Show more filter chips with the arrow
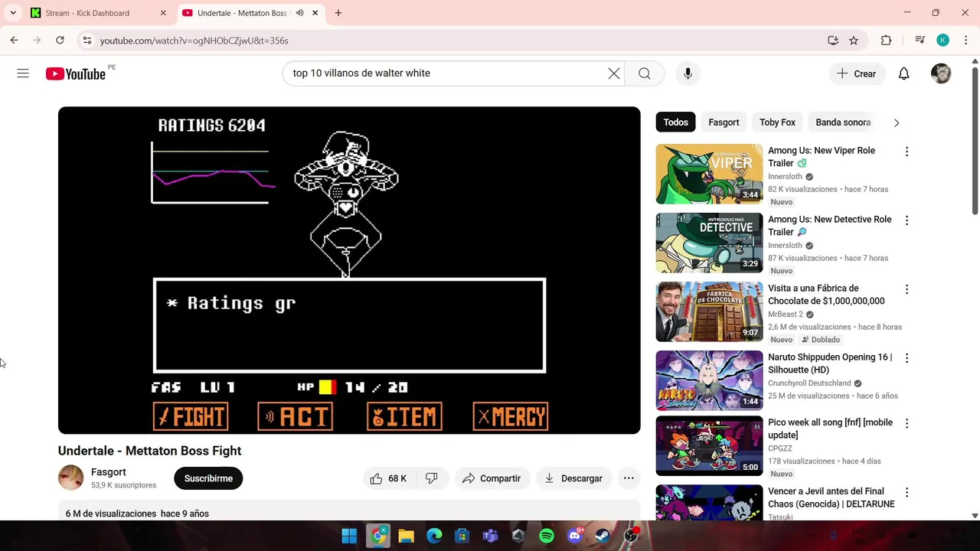This screenshot has width=980, height=551. tap(897, 122)
